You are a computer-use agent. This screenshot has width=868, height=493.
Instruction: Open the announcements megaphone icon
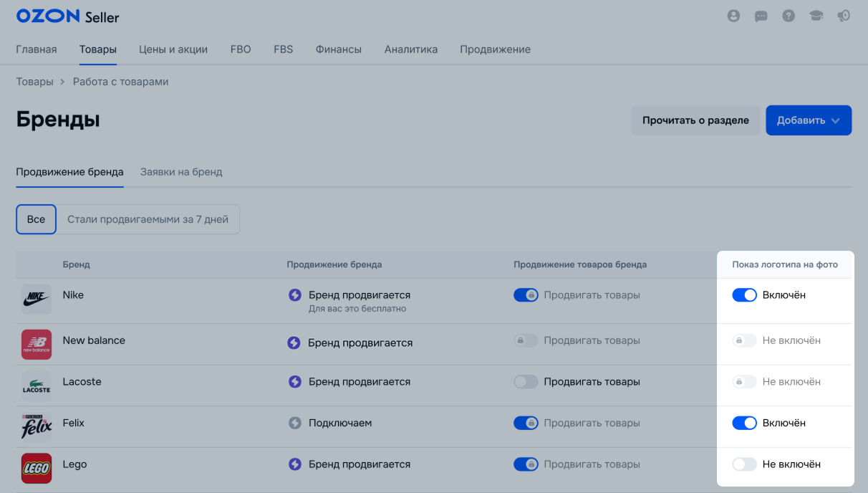click(x=844, y=16)
